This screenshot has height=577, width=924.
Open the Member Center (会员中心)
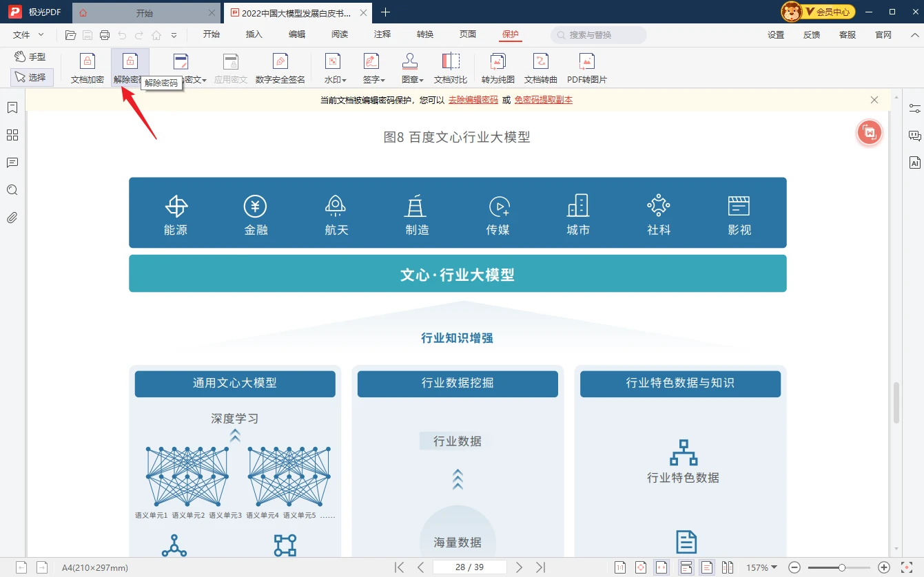819,12
